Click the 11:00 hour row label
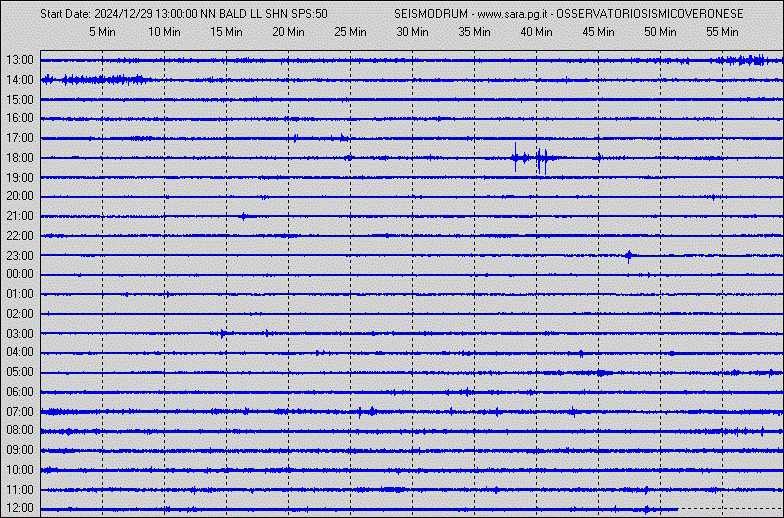 [20, 490]
